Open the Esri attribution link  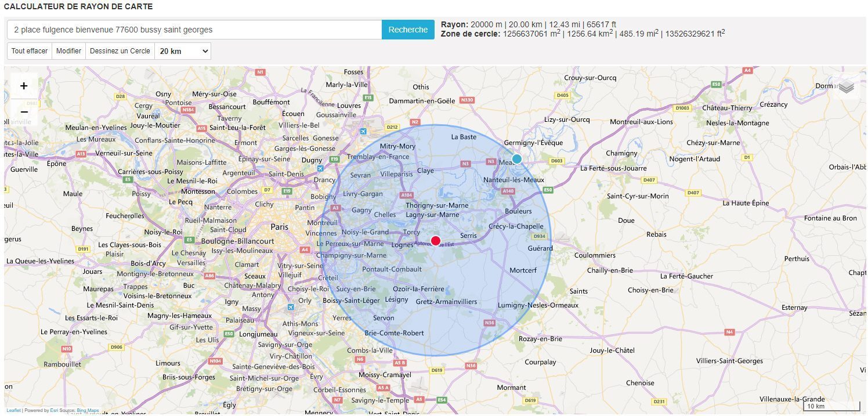click(53, 410)
